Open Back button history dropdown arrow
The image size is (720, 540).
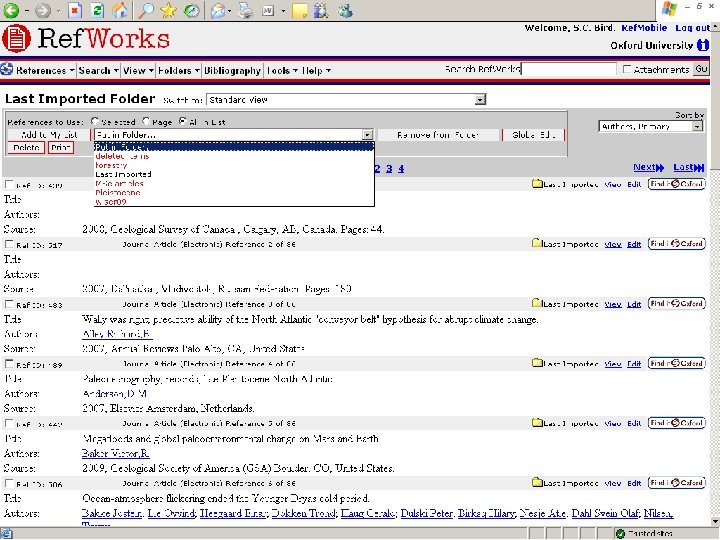pos(27,11)
